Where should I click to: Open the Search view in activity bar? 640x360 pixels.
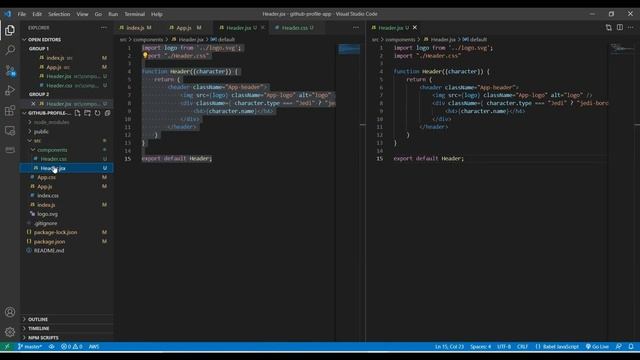10,50
